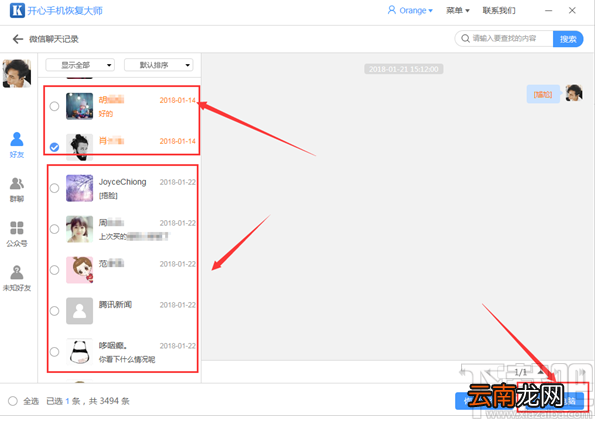This screenshot has height=424, width=601.
Task: Click the avatar of 哆啦图
Action: tap(79, 352)
